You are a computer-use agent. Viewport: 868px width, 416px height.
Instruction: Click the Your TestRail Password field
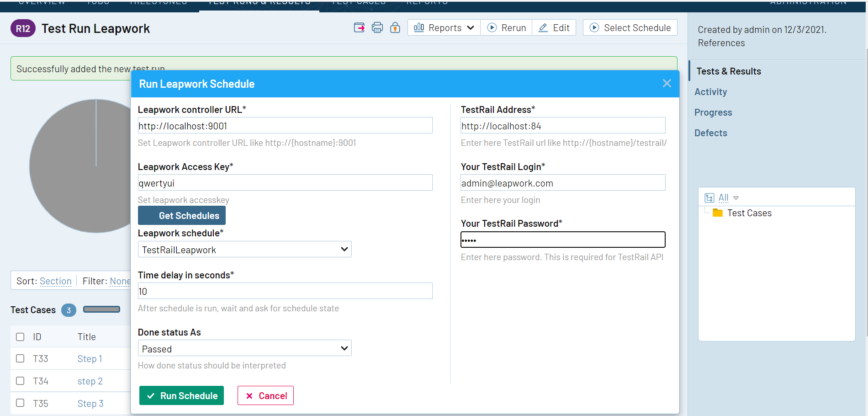(563, 240)
